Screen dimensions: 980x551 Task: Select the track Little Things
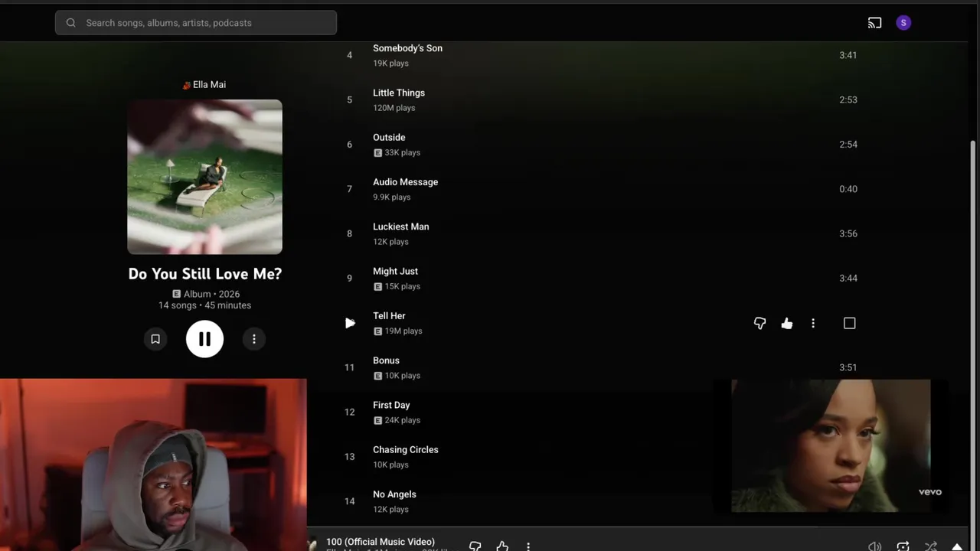coord(399,93)
